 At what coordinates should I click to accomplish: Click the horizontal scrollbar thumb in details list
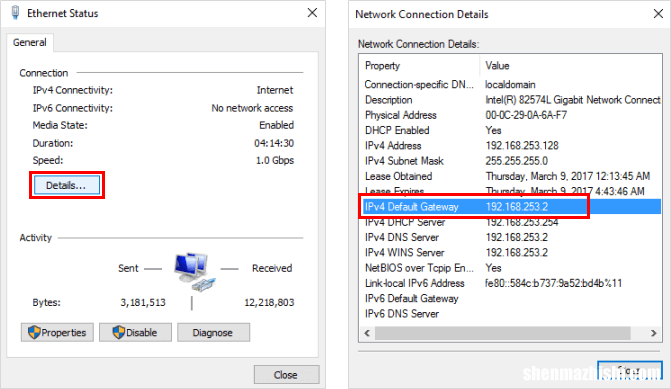point(503,333)
